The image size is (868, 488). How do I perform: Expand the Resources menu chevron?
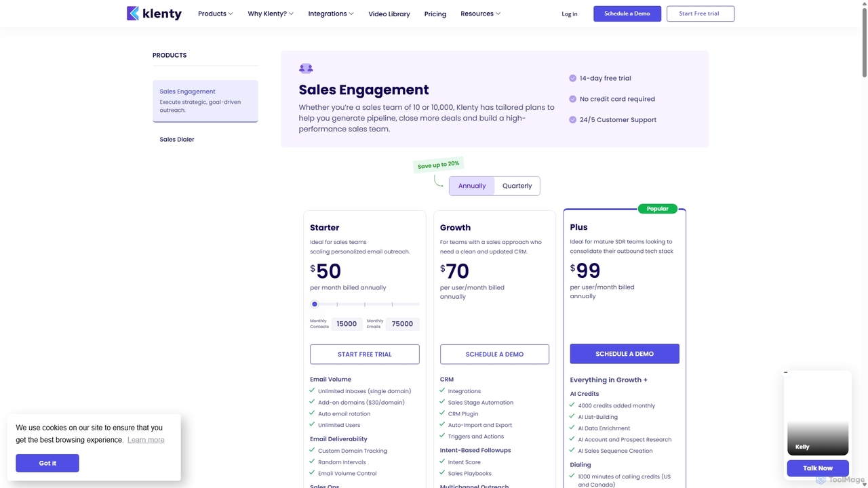coord(498,14)
